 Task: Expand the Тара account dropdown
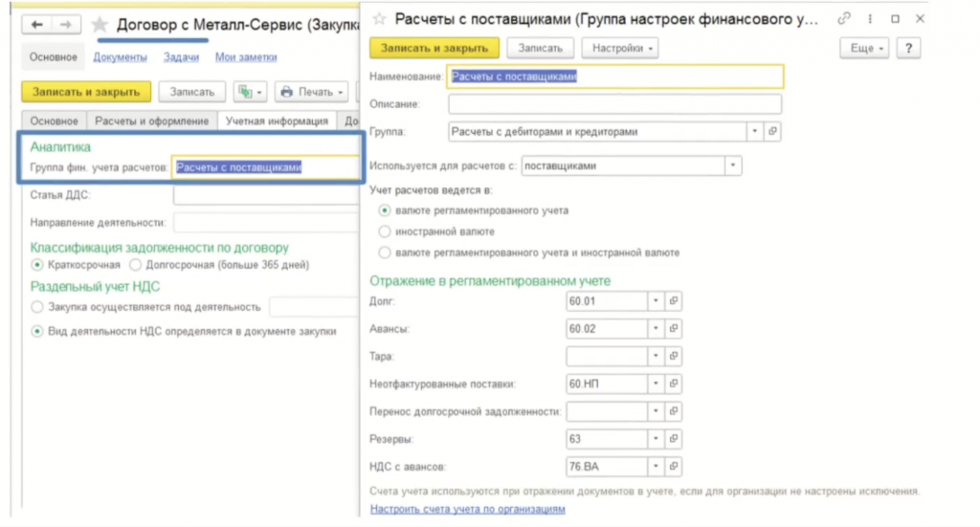click(656, 356)
